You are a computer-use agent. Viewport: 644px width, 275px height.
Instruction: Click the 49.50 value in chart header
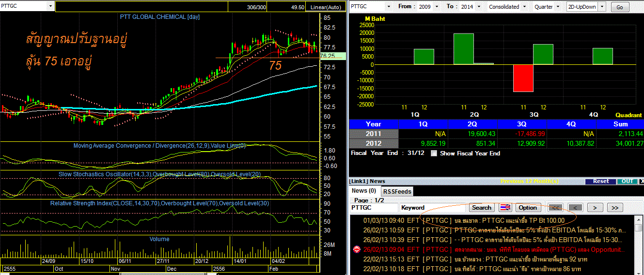[x=298, y=7]
